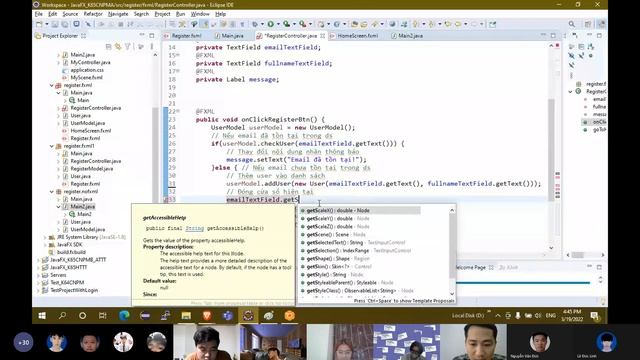Image resolution: width=640 pixels, height=360 pixels.
Task: Click the filter icon in Project Explorer
Action: pyautogui.click(x=128, y=47)
